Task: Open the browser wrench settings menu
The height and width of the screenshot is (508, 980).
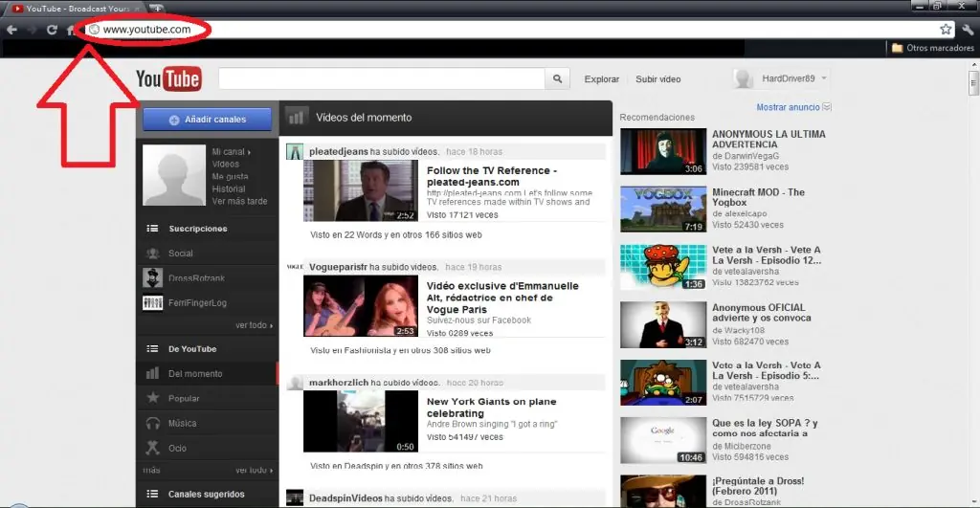Action: 969,30
